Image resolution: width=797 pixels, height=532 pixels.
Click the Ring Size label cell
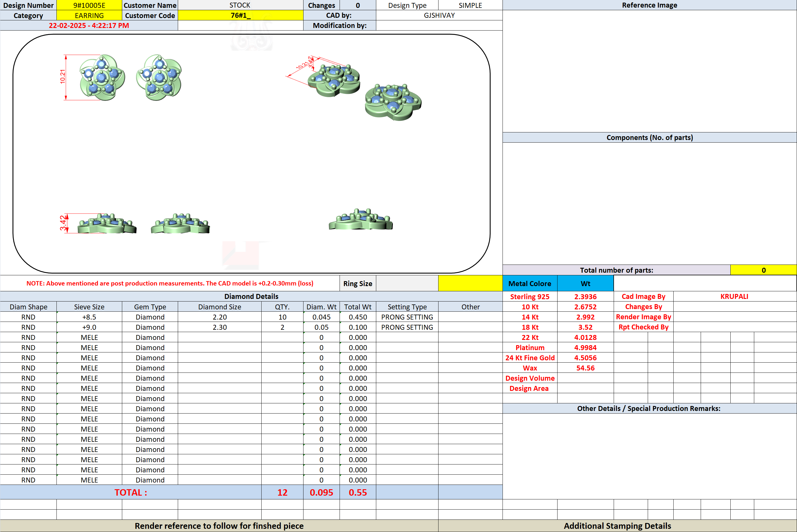(358, 283)
